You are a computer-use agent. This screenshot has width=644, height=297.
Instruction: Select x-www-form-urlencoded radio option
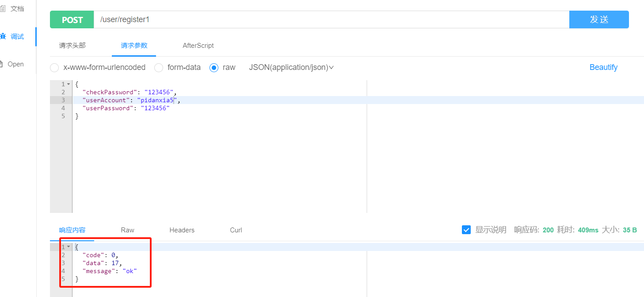[x=54, y=68]
